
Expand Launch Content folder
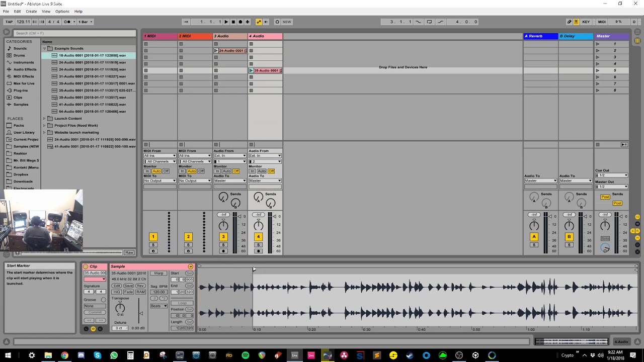click(44, 119)
